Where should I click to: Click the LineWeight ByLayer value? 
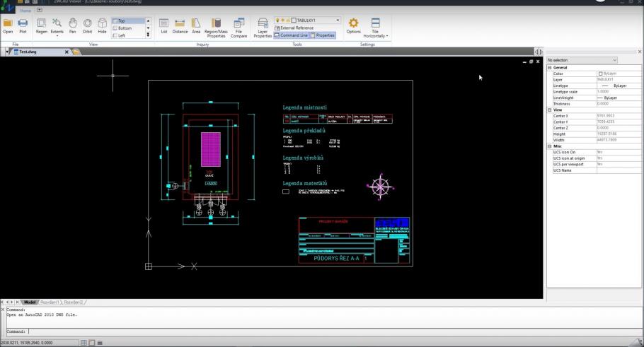[x=619, y=98]
